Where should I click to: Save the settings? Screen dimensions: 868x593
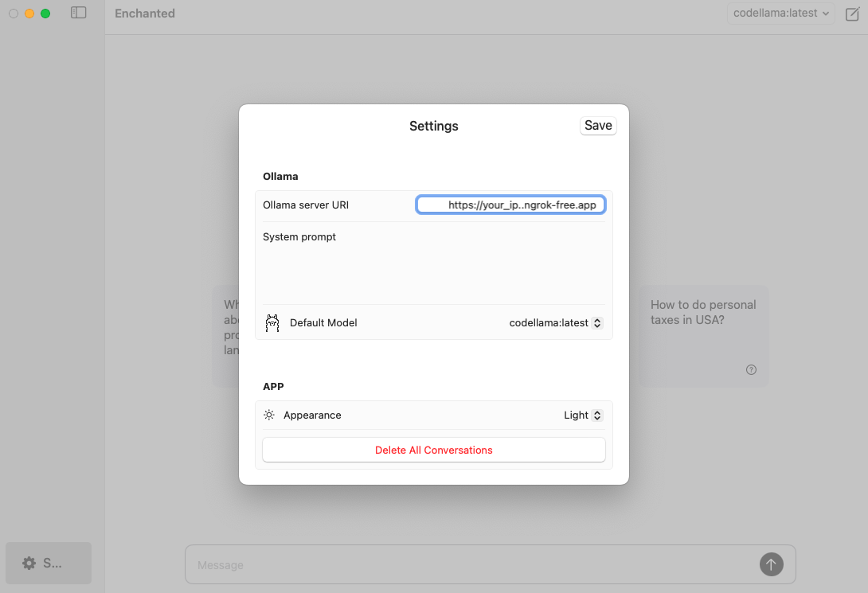point(598,126)
